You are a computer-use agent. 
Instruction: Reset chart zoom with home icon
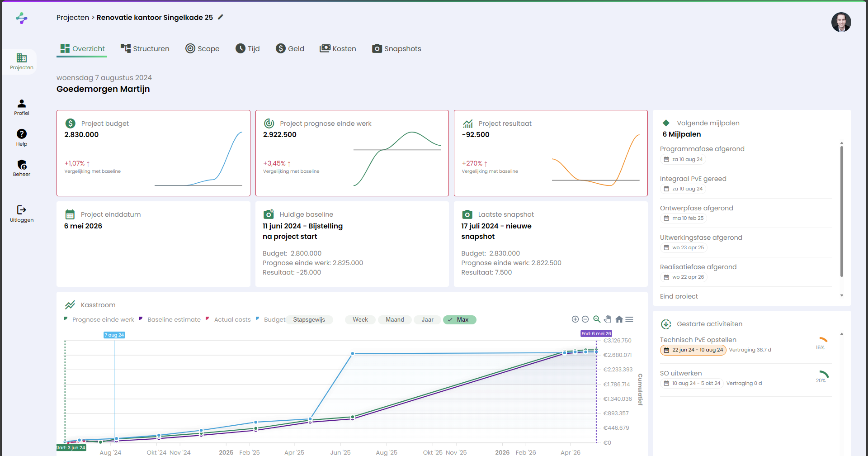point(619,319)
